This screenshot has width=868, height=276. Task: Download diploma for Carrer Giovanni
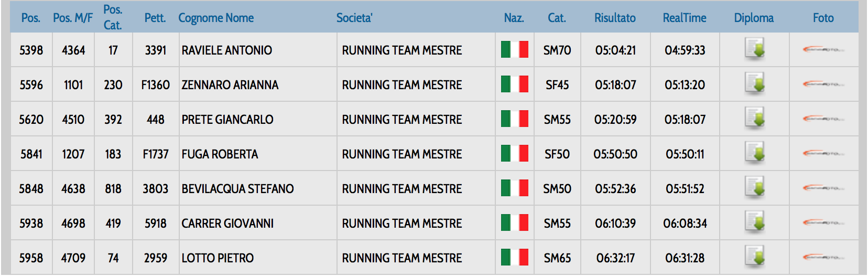click(x=754, y=222)
